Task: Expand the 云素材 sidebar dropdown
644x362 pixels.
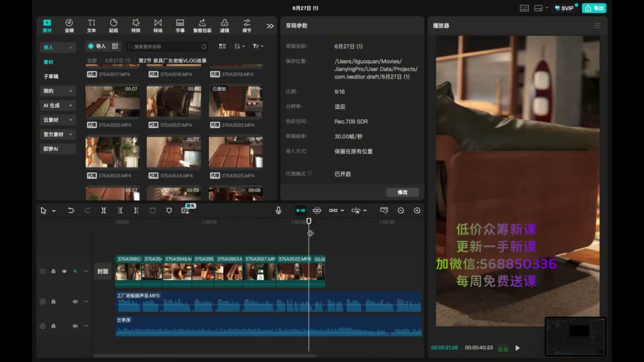Action: point(58,120)
